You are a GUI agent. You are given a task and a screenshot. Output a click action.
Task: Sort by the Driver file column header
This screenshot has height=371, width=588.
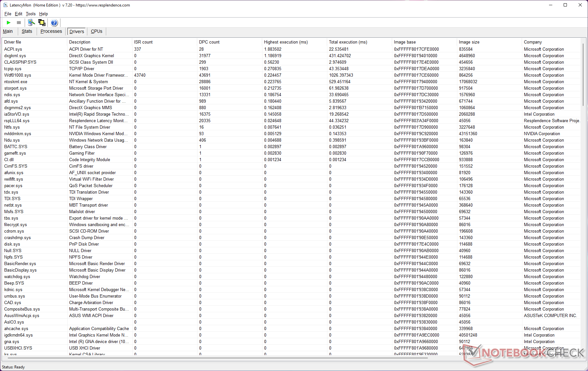pyautogui.click(x=35, y=42)
